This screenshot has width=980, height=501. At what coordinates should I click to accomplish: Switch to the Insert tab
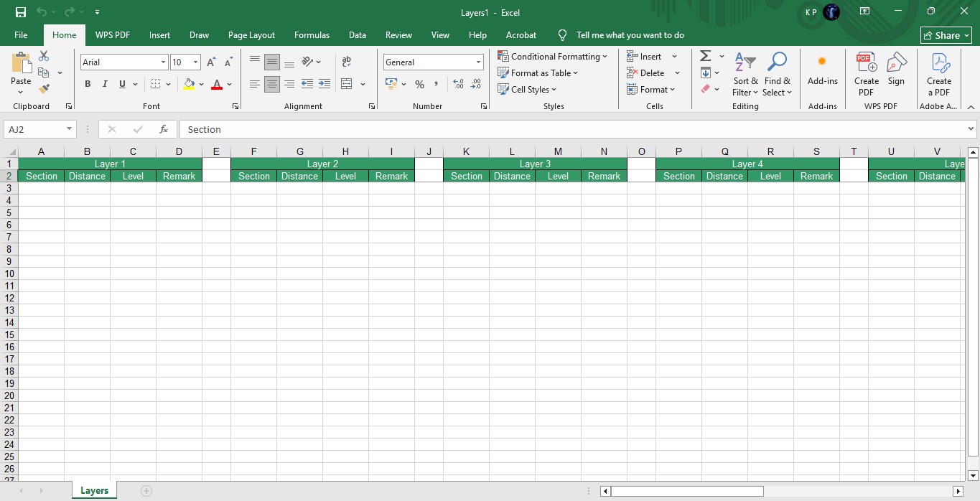159,35
